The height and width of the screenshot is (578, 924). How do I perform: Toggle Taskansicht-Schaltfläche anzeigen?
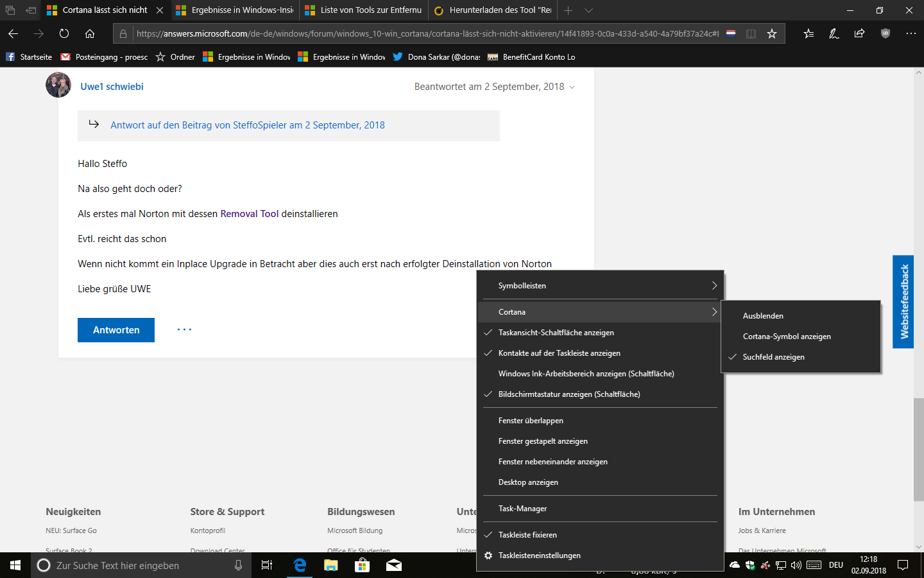coord(600,333)
